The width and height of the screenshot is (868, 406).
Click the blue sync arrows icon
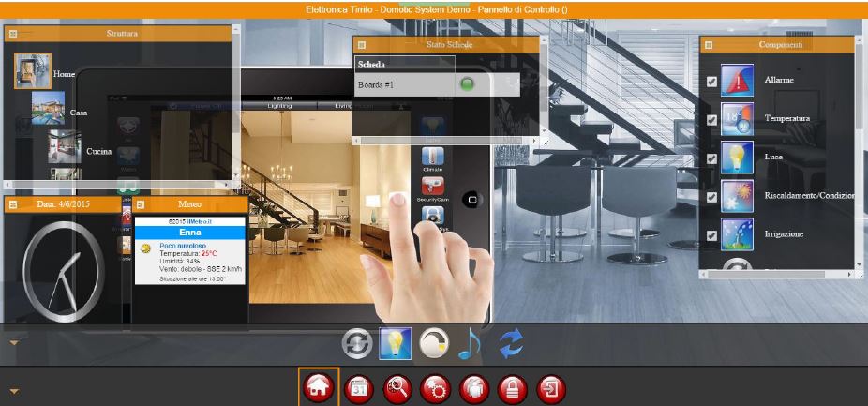[510, 343]
